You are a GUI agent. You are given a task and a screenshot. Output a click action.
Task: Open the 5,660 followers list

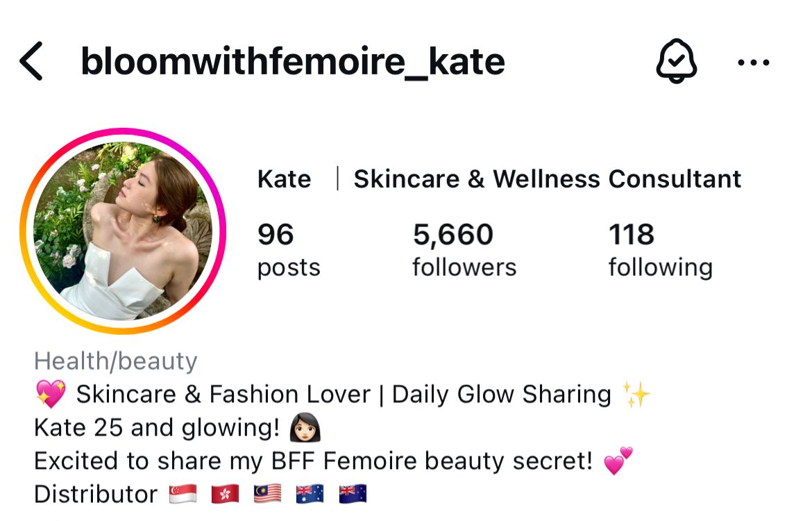[x=464, y=250]
